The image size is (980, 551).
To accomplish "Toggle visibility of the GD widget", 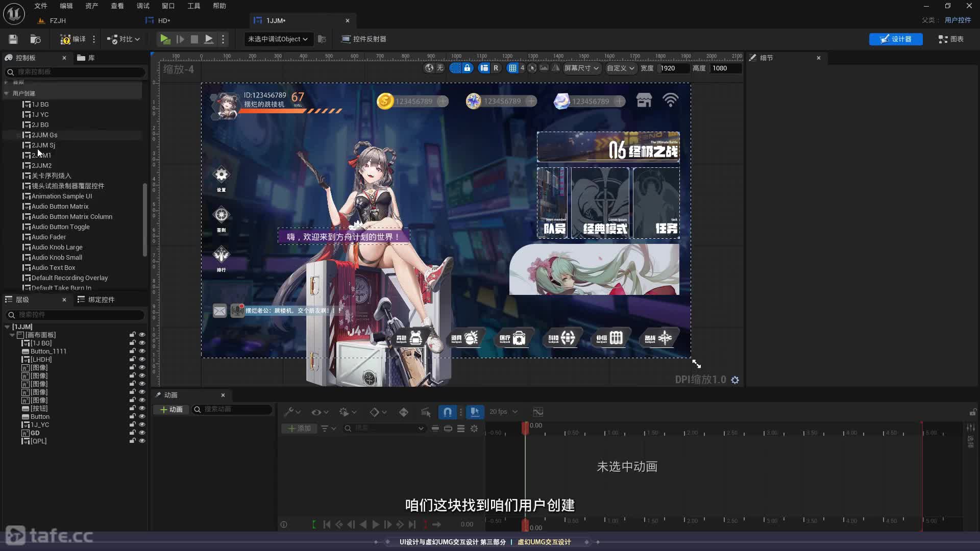I will [142, 433].
